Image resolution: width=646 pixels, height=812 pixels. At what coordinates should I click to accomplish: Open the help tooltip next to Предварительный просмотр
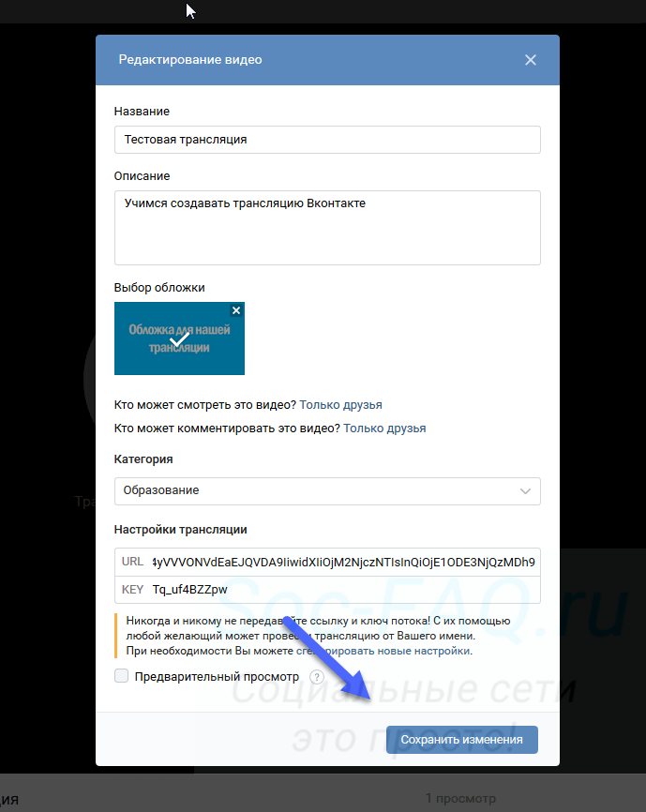click(x=317, y=677)
